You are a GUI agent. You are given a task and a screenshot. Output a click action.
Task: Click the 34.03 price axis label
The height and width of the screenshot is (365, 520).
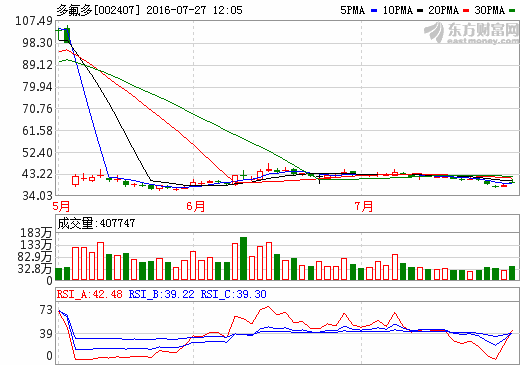(x=37, y=196)
